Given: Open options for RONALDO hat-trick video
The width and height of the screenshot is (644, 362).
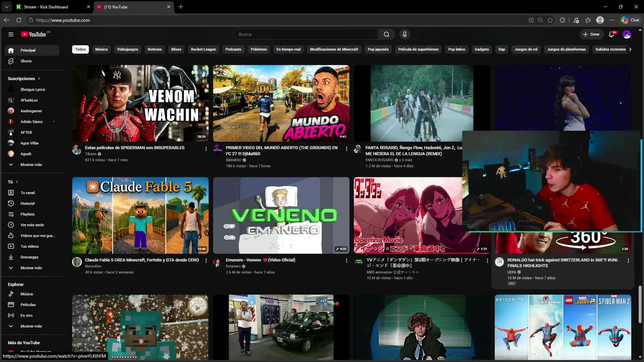Looking at the screenshot, I should (628, 261).
